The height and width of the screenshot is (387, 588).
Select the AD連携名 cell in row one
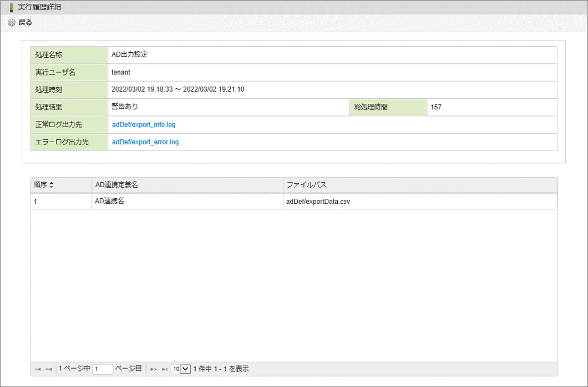coord(110,202)
